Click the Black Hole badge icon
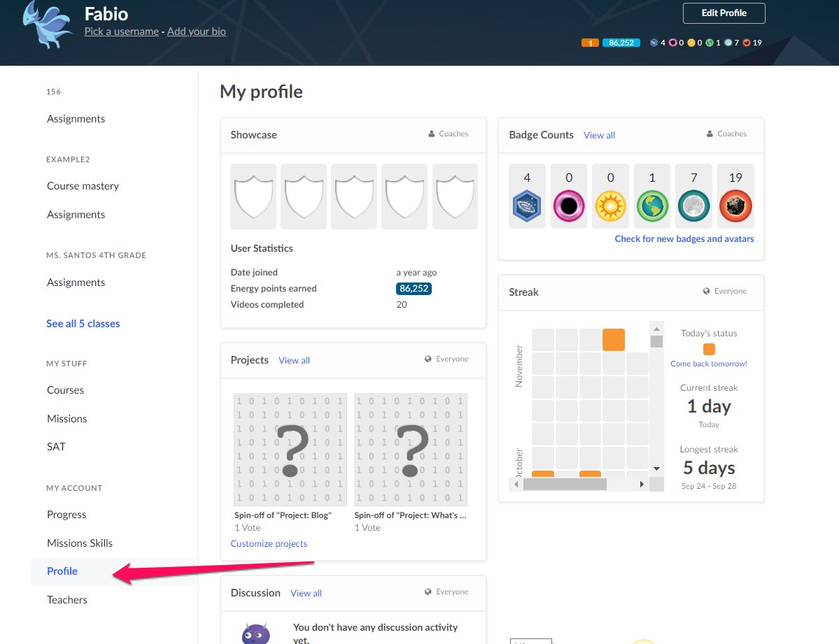Image resolution: width=839 pixels, height=644 pixels. tap(568, 206)
